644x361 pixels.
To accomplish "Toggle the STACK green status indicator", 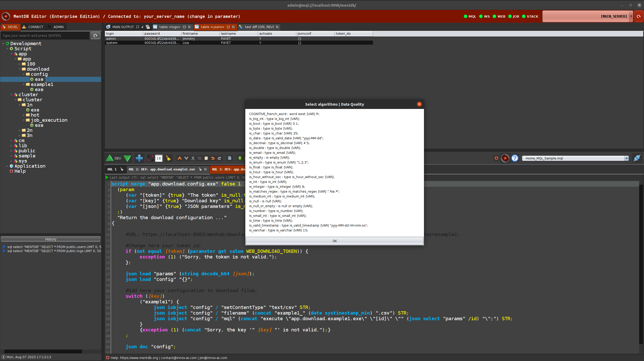I will (x=524, y=16).
